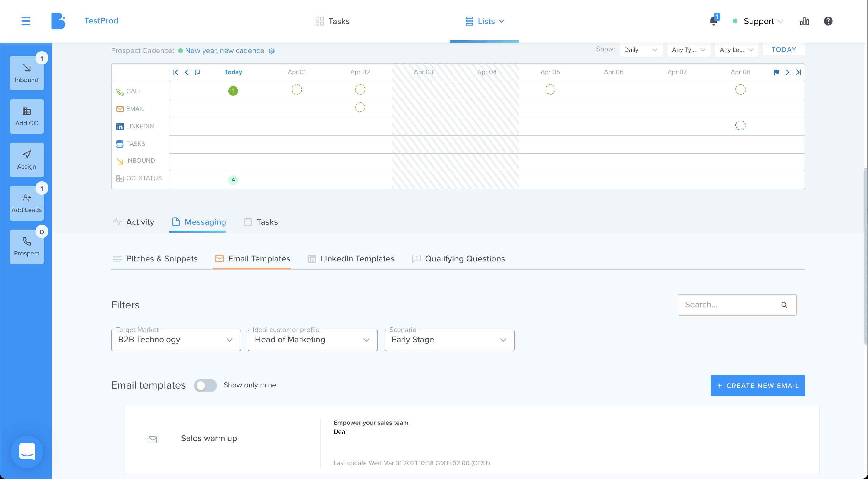
Task: Click the Sales warm up envelope icon
Action: coord(153,440)
